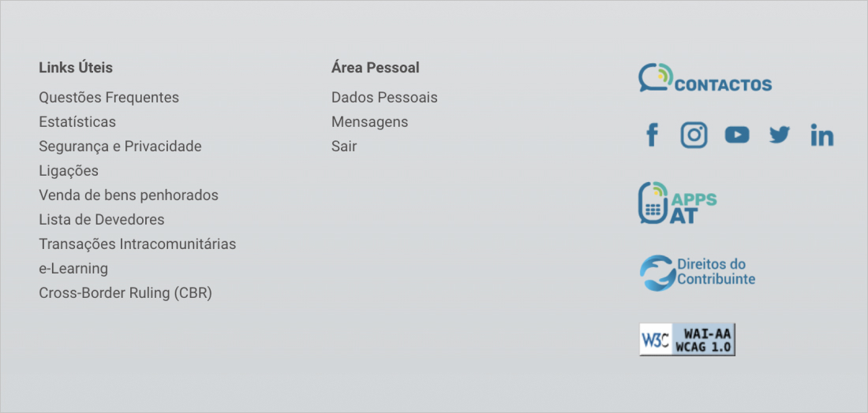This screenshot has height=413, width=868.
Task: Open the Instagram profile icon
Action: [x=694, y=135]
